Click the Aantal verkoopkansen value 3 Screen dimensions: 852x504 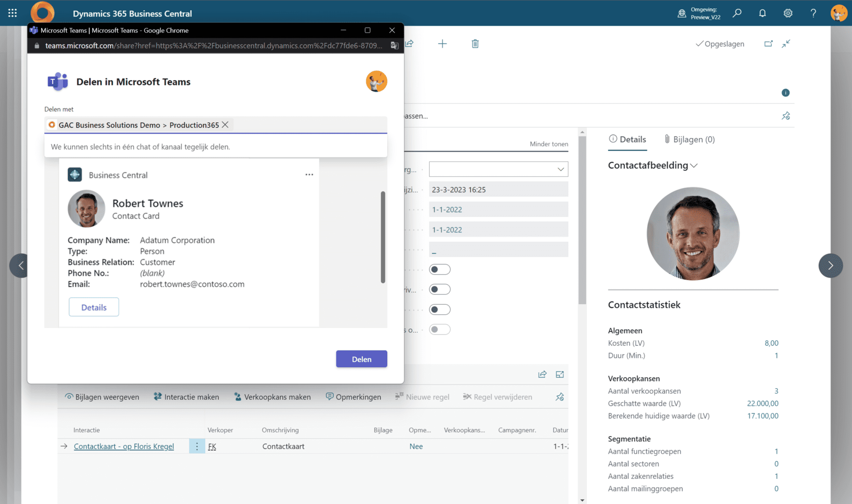pyautogui.click(x=776, y=391)
